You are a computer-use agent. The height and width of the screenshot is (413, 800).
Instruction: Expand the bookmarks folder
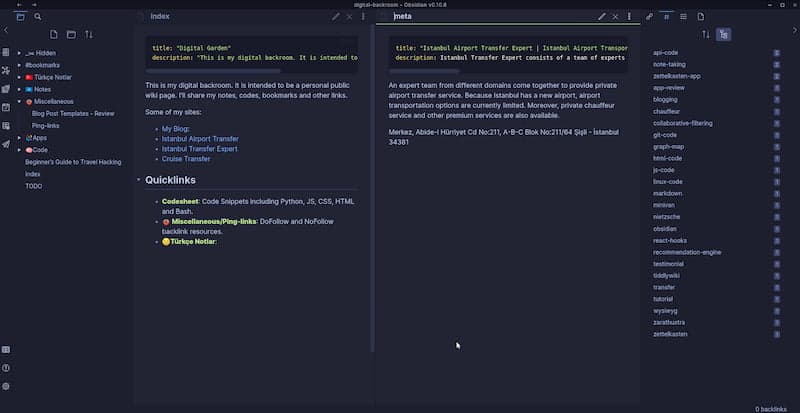click(20, 65)
